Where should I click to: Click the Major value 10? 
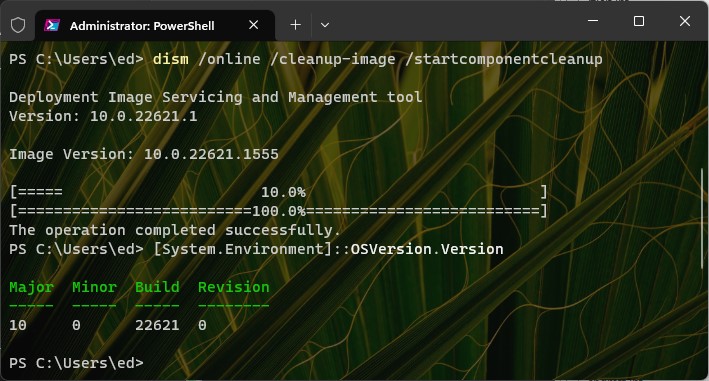coord(18,325)
